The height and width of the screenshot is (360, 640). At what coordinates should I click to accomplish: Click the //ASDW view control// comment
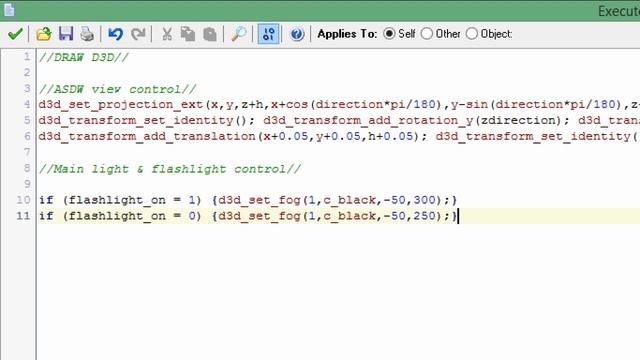tap(118, 89)
